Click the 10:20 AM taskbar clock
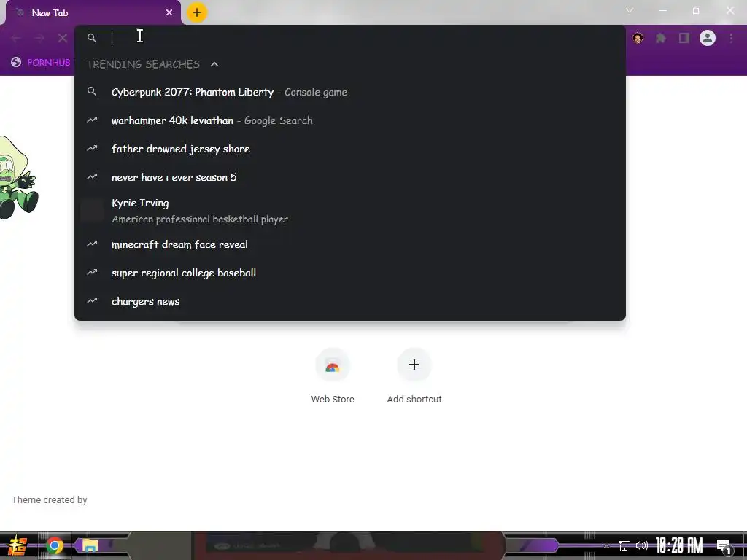747x560 pixels. coord(679,545)
